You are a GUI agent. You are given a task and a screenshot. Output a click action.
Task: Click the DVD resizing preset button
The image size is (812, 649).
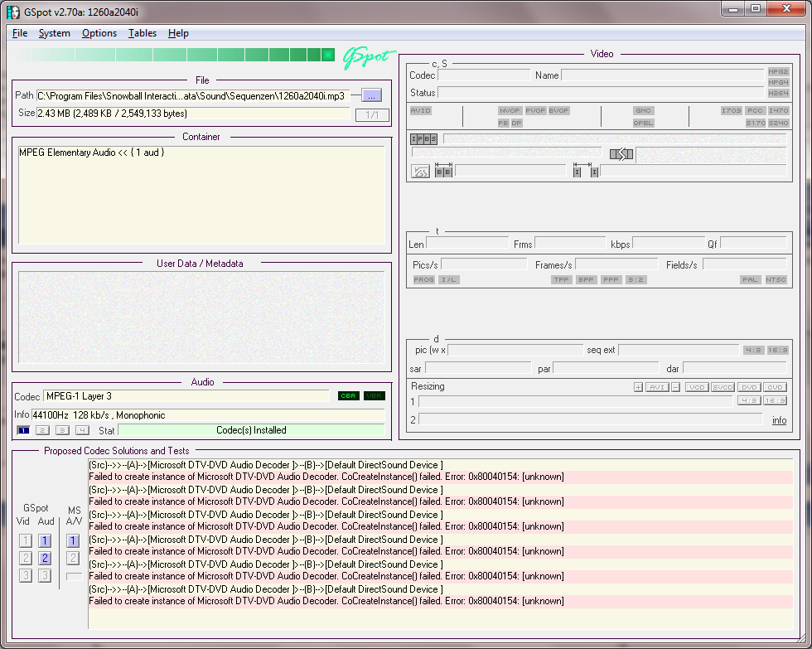(x=749, y=387)
